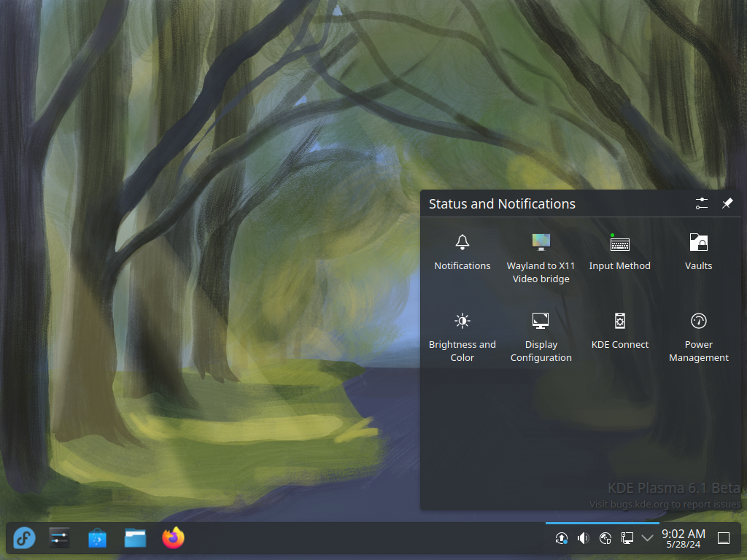The width and height of the screenshot is (747, 560).
Task: Open Brightness and Color settings
Action: (x=462, y=337)
